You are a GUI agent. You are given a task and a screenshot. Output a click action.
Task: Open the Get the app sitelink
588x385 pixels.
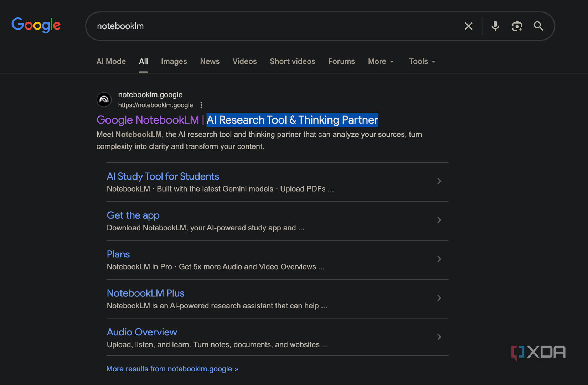(x=133, y=215)
